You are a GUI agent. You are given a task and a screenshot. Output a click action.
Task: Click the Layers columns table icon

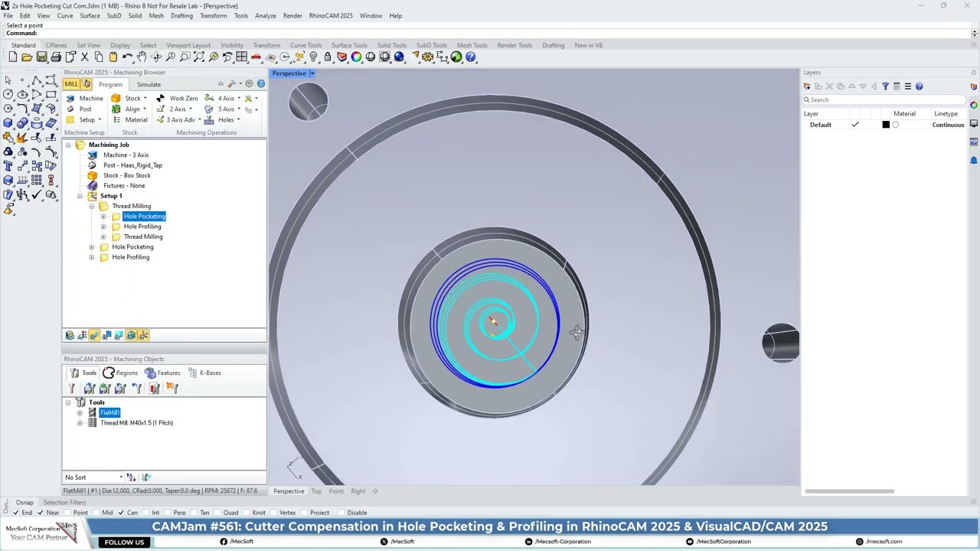point(897,86)
